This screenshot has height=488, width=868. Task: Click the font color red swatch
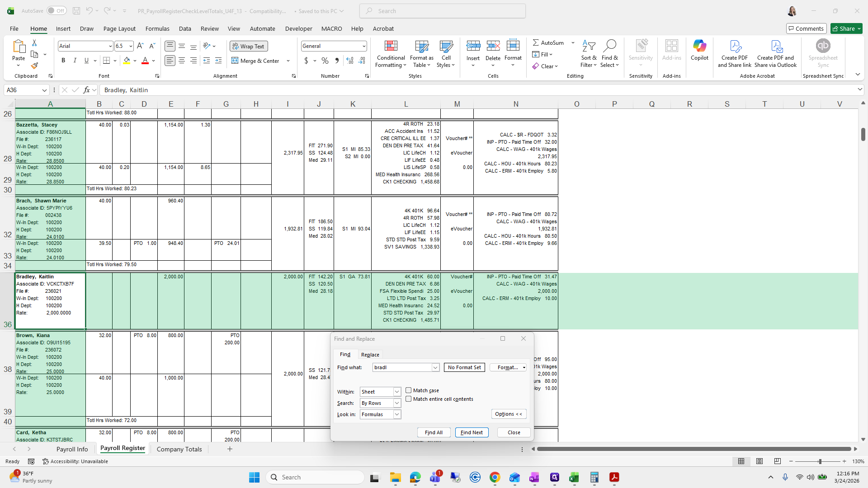[x=145, y=61]
